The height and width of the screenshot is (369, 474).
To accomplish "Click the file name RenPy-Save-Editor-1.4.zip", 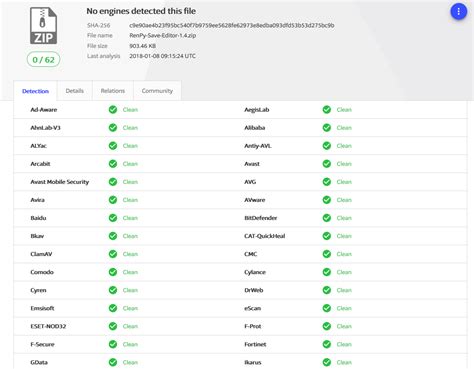I will (x=163, y=35).
